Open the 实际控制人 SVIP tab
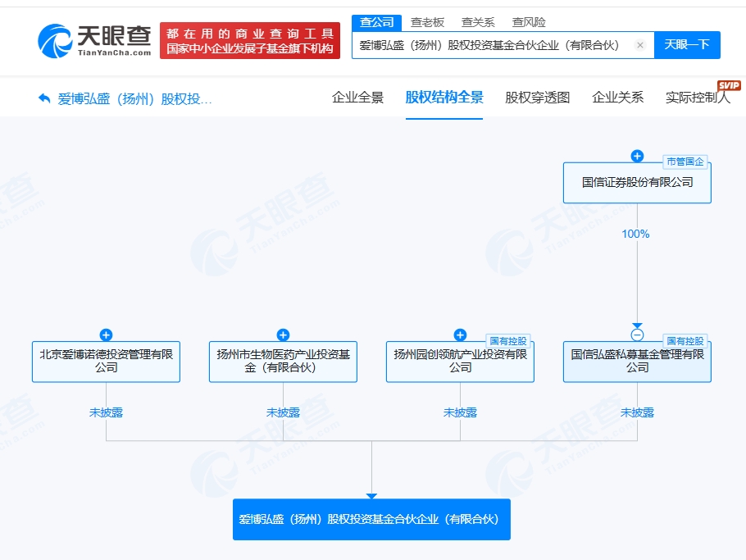 pos(697,98)
